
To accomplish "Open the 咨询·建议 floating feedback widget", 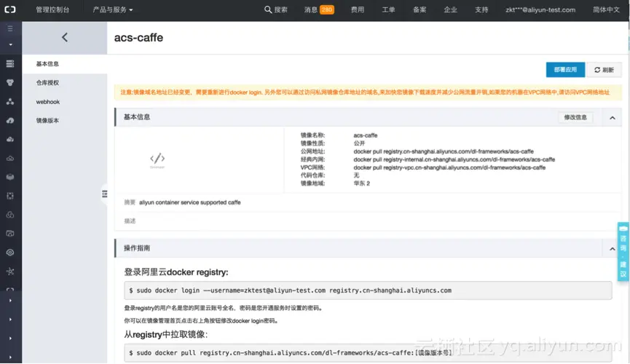I will tap(623, 251).
